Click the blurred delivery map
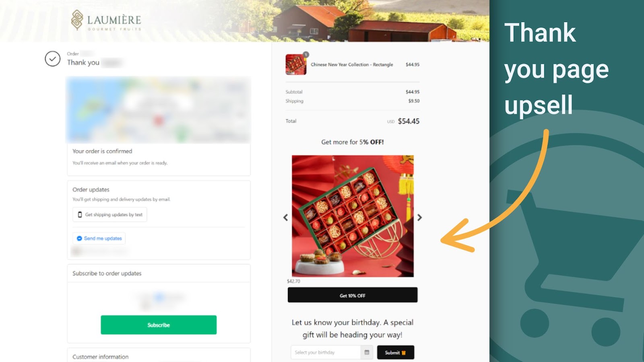Image resolution: width=644 pixels, height=362 pixels. tap(159, 110)
